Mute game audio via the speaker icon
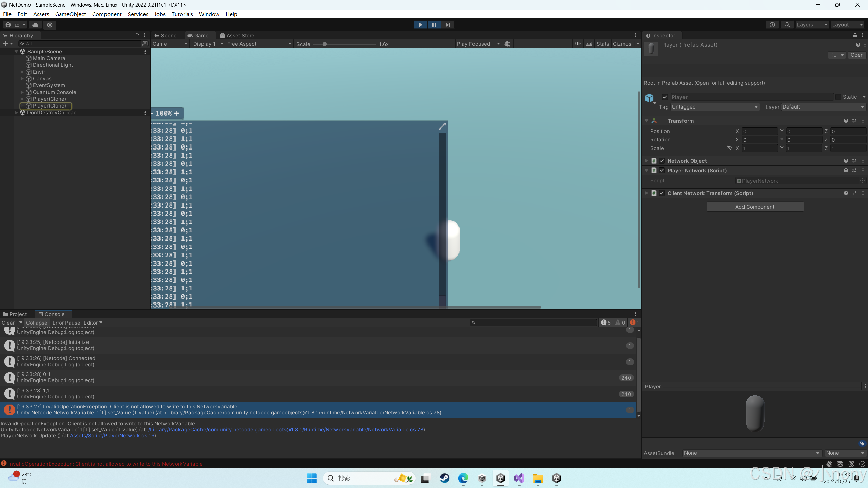The height and width of the screenshot is (488, 868). (x=578, y=44)
